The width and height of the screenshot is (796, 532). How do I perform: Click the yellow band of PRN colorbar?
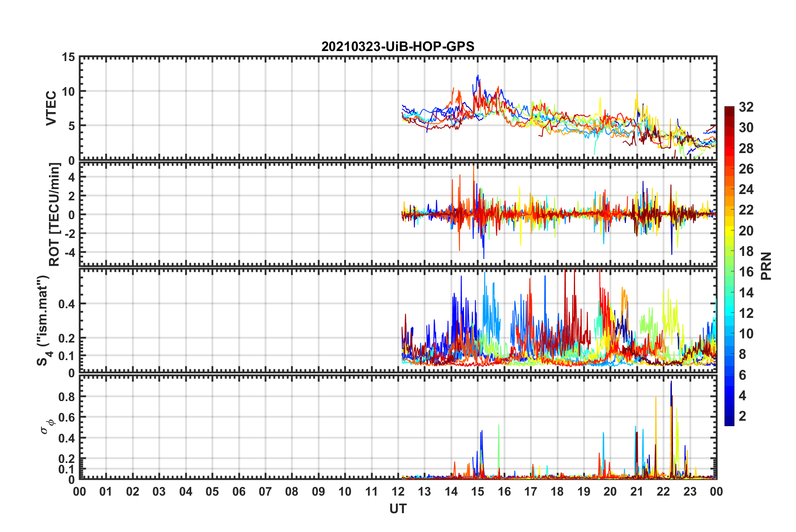pyautogui.click(x=729, y=230)
